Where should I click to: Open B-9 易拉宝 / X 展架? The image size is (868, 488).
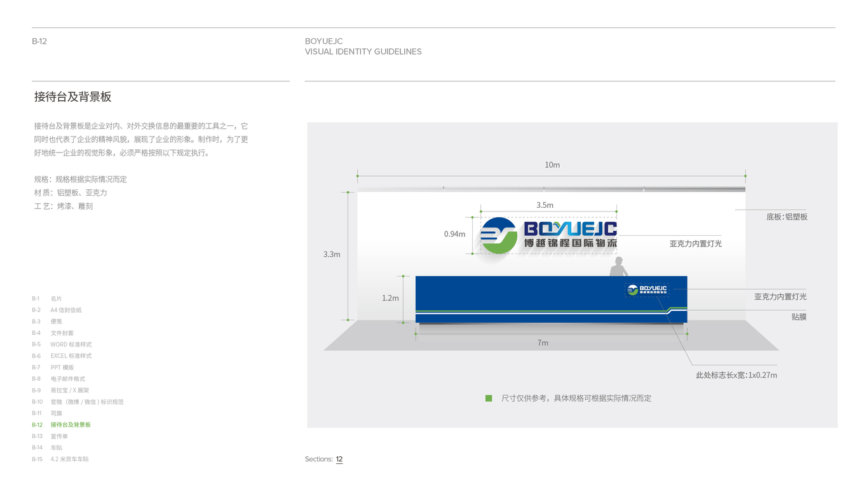[60, 390]
